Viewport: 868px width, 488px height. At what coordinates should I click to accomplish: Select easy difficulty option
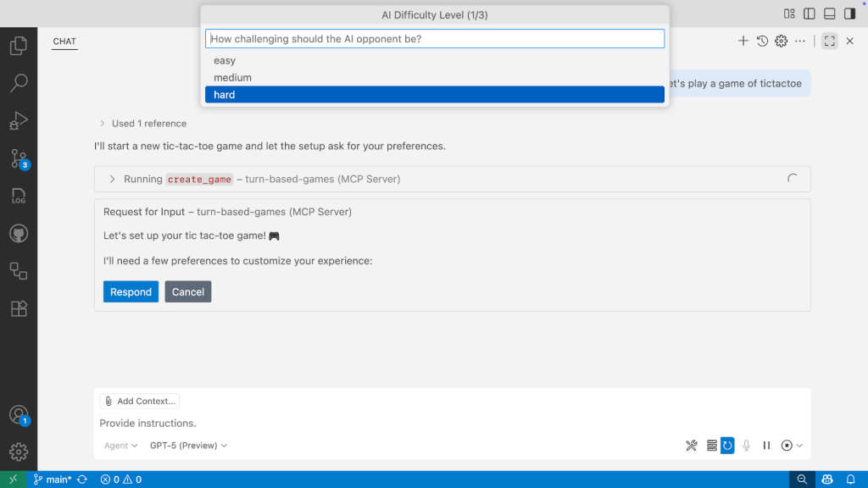click(435, 60)
